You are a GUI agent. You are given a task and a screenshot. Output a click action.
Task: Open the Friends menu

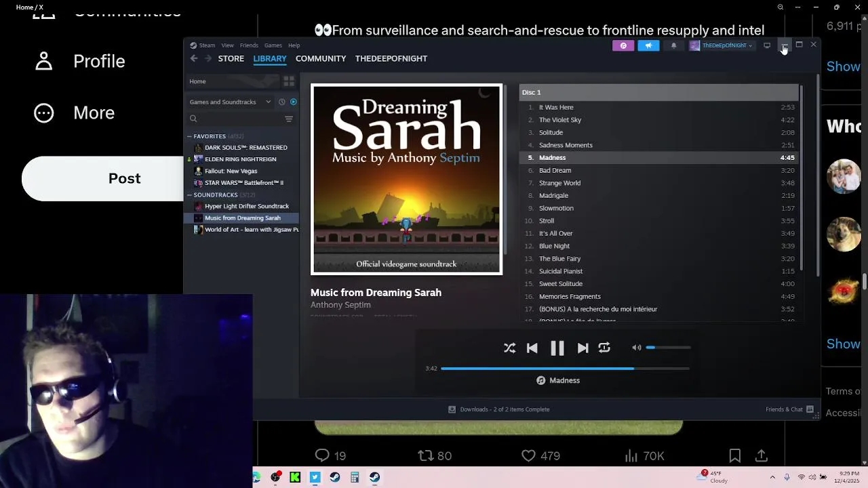click(x=249, y=45)
